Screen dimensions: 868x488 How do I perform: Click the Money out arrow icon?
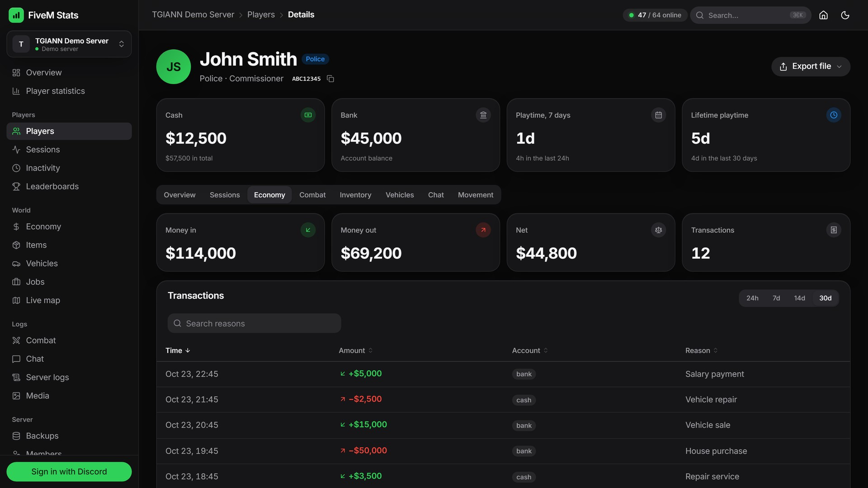483,230
